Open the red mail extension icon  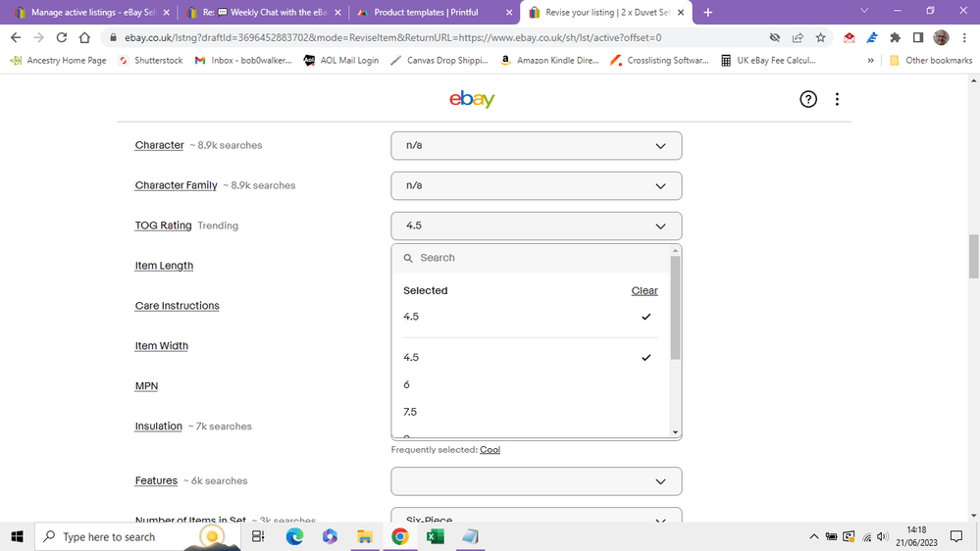(x=849, y=37)
